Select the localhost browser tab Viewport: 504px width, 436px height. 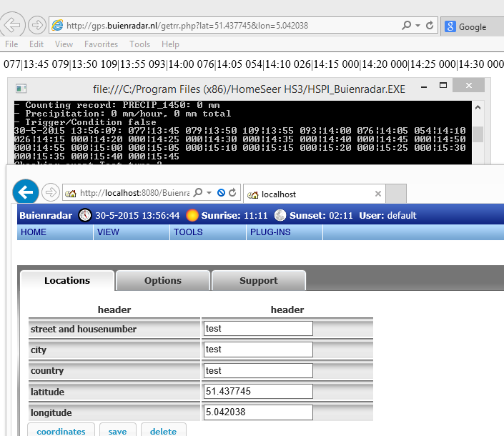[314, 194]
